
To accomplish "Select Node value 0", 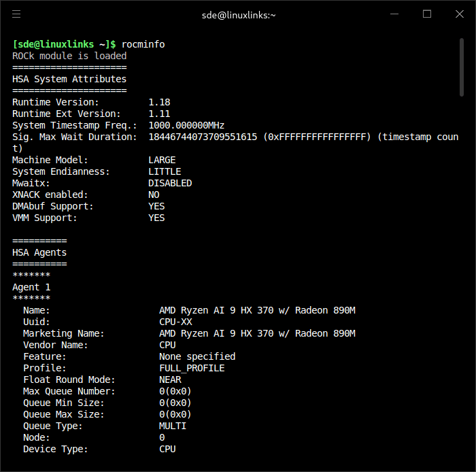I will coord(162,437).
